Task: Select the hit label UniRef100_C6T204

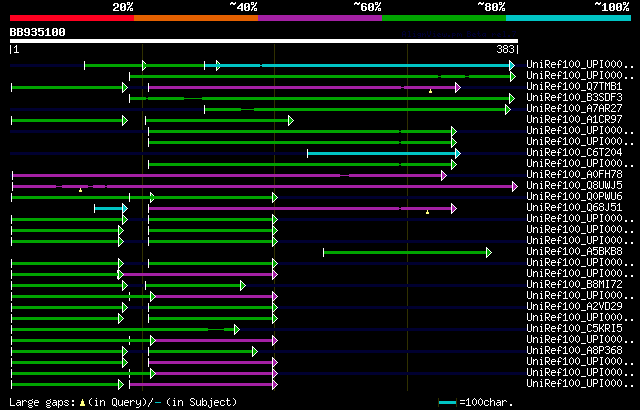Action: (574, 153)
